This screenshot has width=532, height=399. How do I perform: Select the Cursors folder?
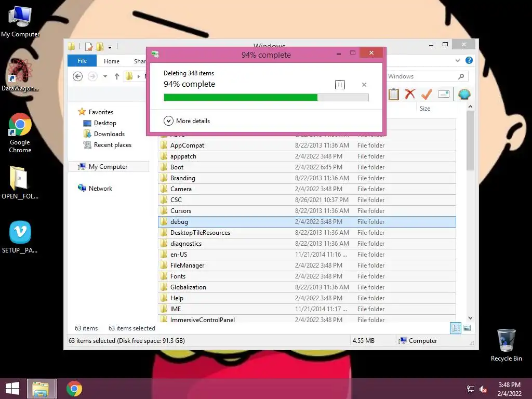[307, 211]
